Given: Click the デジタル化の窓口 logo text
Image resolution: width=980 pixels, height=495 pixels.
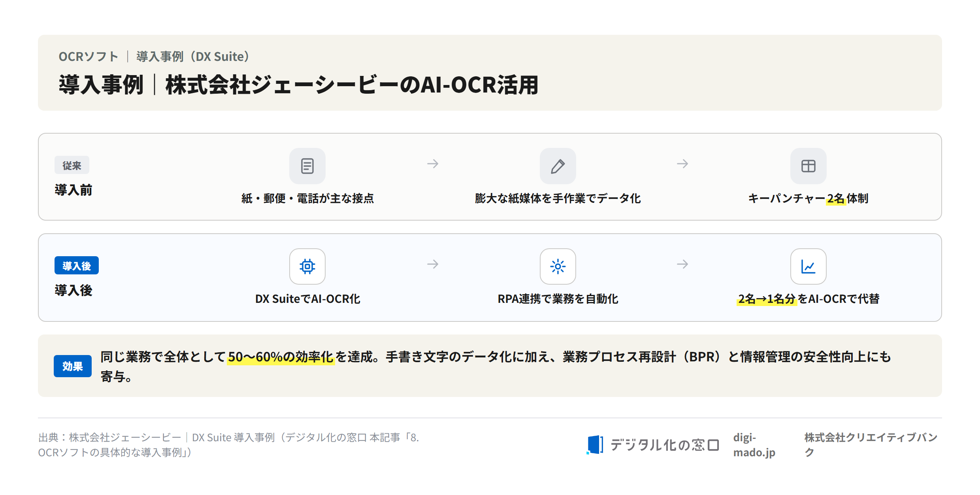Looking at the screenshot, I should [665, 445].
